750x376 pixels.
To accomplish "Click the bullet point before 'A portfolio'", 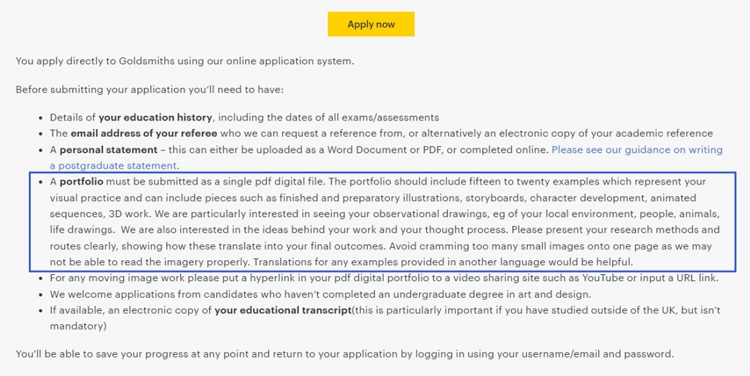I will point(41,182).
